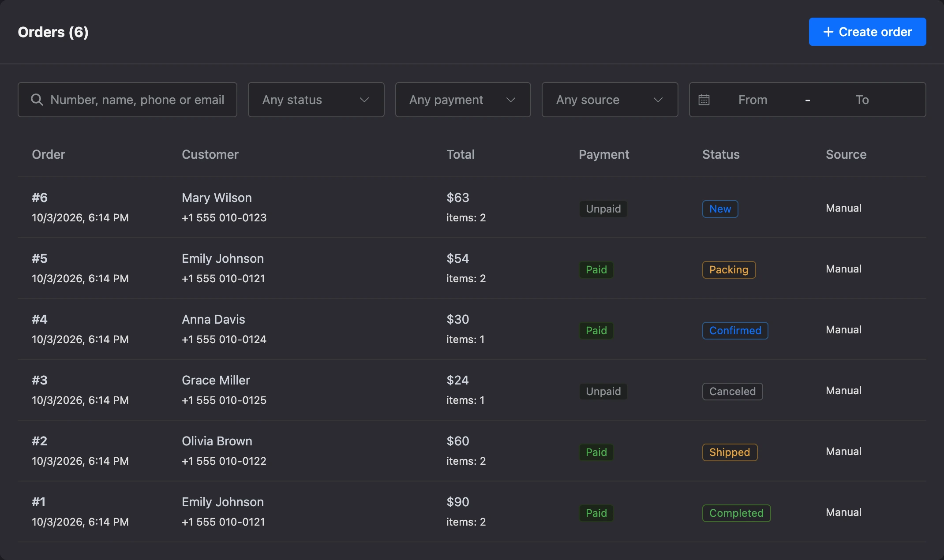
Task: Click Manual source in Grace Miller row
Action: click(x=843, y=391)
